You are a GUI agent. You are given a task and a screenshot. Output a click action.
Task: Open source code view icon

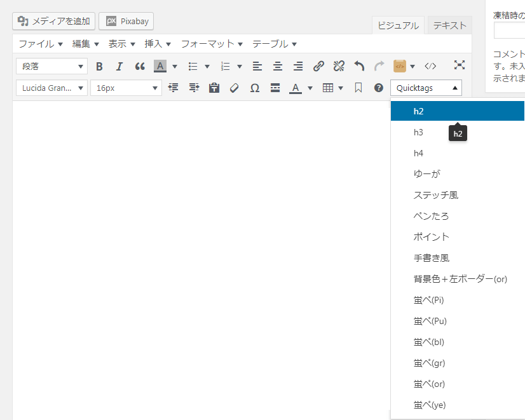tap(430, 66)
